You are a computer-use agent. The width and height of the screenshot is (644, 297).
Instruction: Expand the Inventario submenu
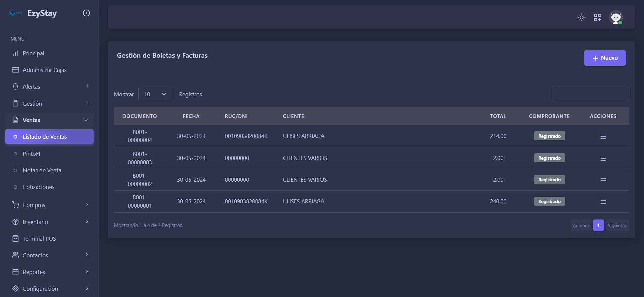coord(50,222)
